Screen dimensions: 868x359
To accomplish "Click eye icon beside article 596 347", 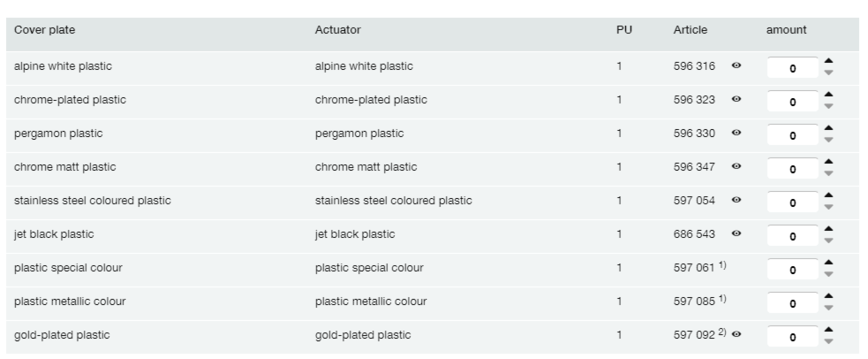I will (x=736, y=167).
